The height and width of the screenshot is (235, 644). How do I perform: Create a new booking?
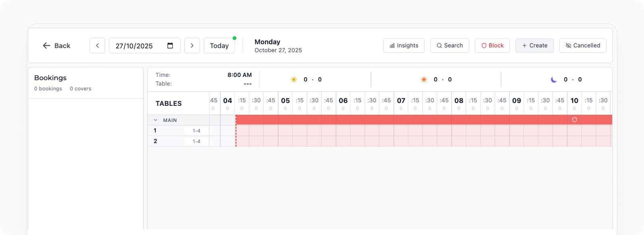tap(535, 45)
